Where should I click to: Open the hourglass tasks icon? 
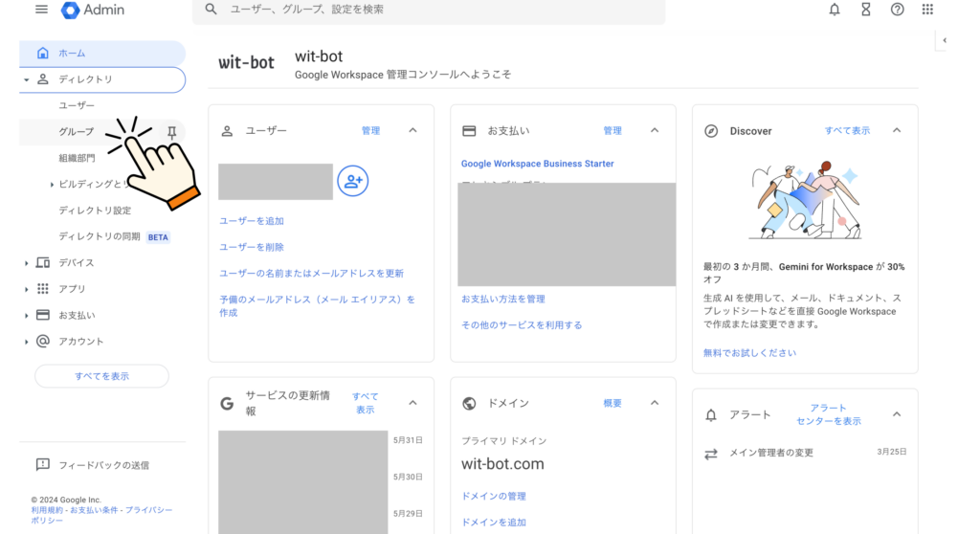[865, 10]
